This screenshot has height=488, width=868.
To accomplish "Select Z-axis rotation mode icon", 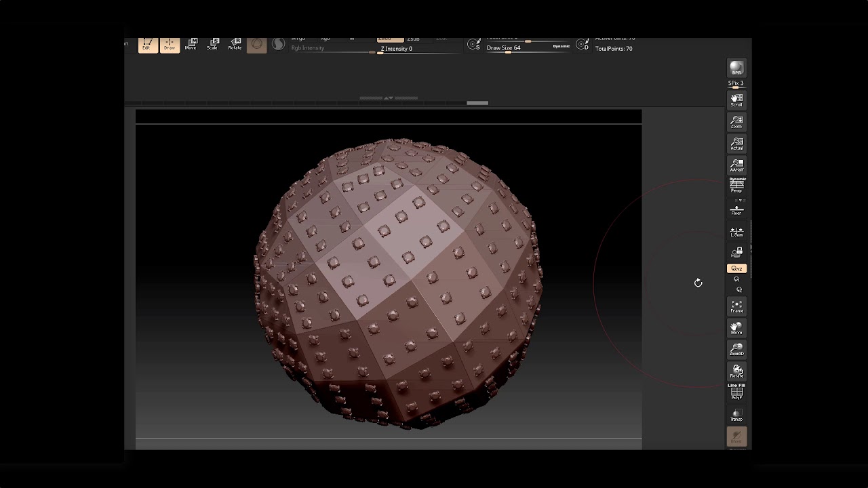I will [x=739, y=289].
